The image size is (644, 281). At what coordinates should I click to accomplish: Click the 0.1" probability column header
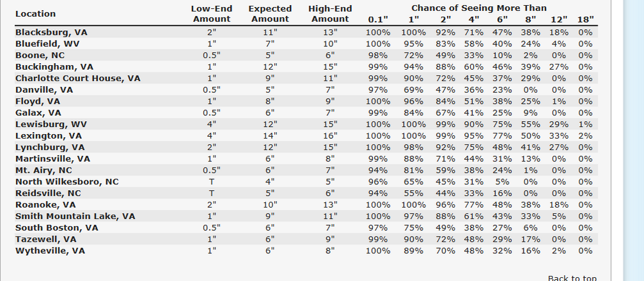(378, 19)
